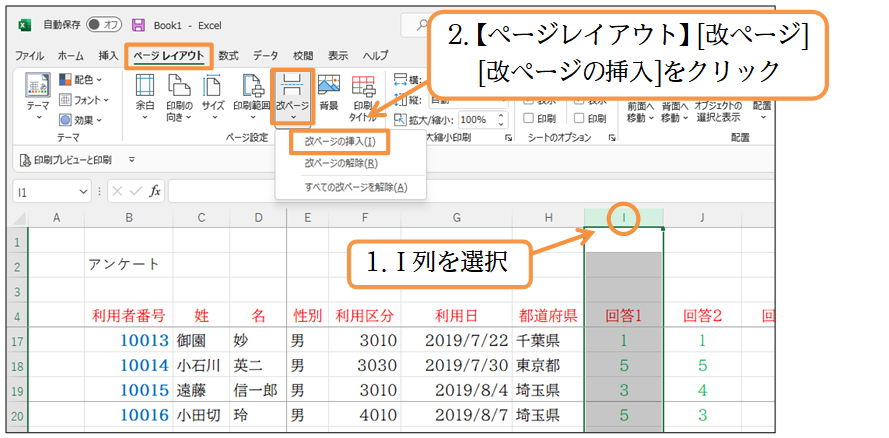The width and height of the screenshot is (889, 438).
Task: Select the column I header
Action: point(624,218)
